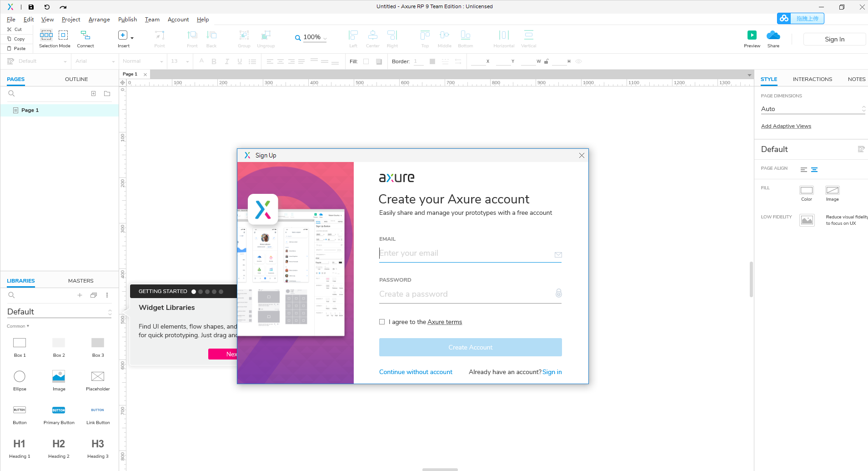868x471 pixels.
Task: Click the Create Account button
Action: (470, 347)
